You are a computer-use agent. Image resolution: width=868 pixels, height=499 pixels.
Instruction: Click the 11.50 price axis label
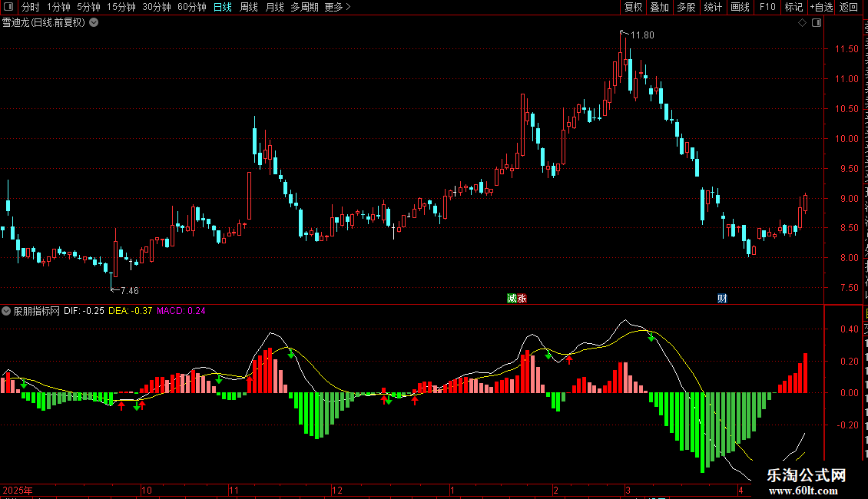pos(847,49)
